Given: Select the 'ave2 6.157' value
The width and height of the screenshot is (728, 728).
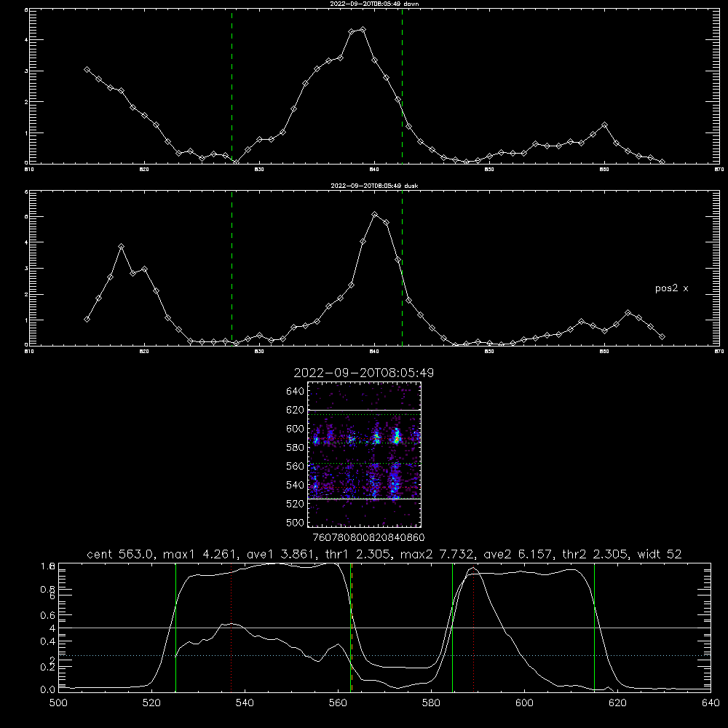Looking at the screenshot, I should pyautogui.click(x=518, y=554).
